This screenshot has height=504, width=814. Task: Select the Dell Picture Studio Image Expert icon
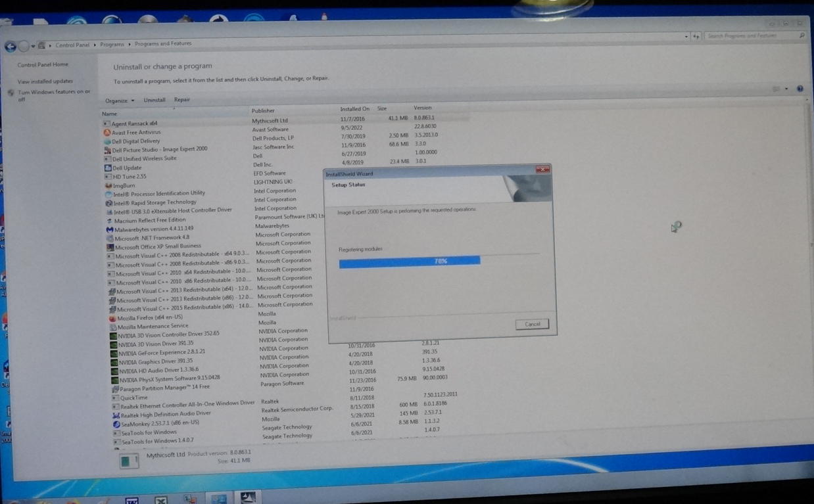tap(108, 150)
